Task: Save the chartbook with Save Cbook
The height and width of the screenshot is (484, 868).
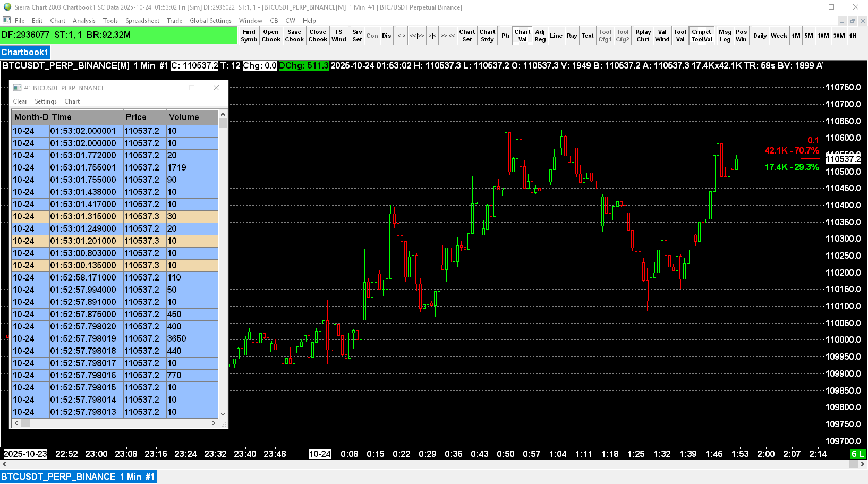Action: click(294, 36)
